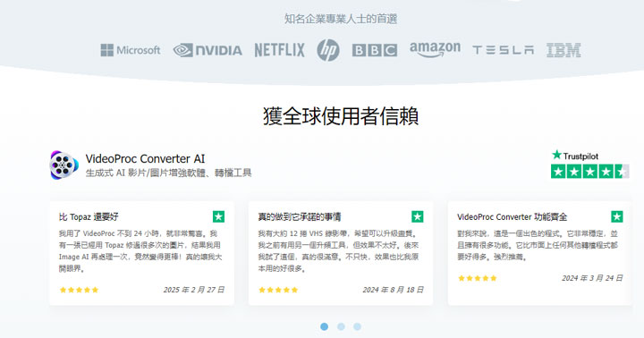
Task: Click the NVIDIA logo
Action: 208,50
